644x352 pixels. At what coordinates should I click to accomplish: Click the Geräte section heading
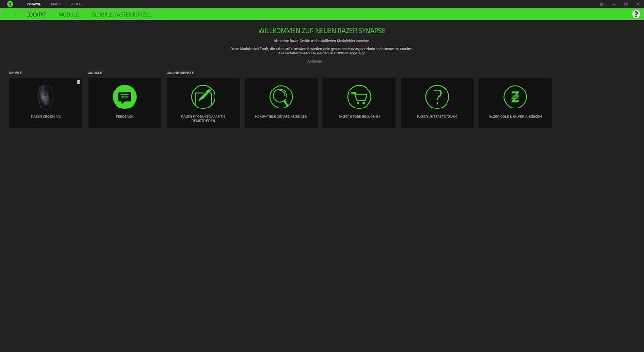click(15, 73)
